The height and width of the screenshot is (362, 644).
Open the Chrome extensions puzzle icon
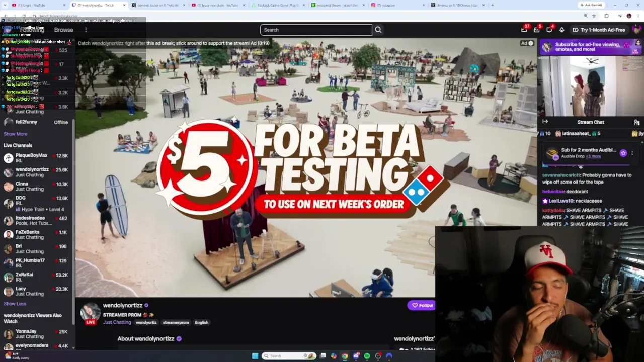coord(606,16)
